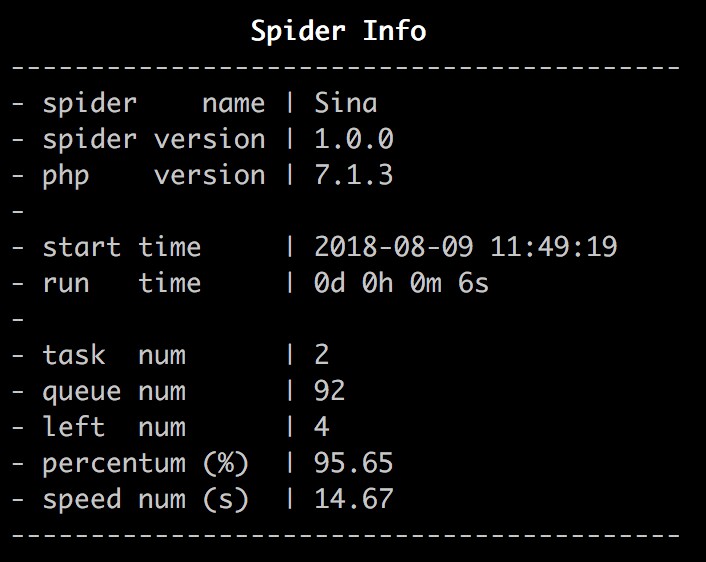
Task: Click spider version value 1.0.0
Action: click(x=353, y=139)
